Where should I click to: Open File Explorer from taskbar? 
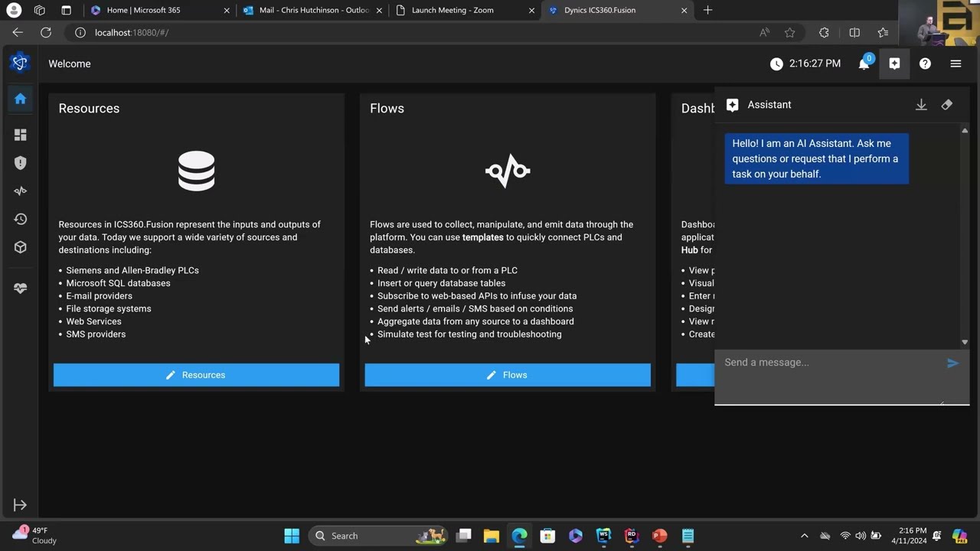coord(491,536)
